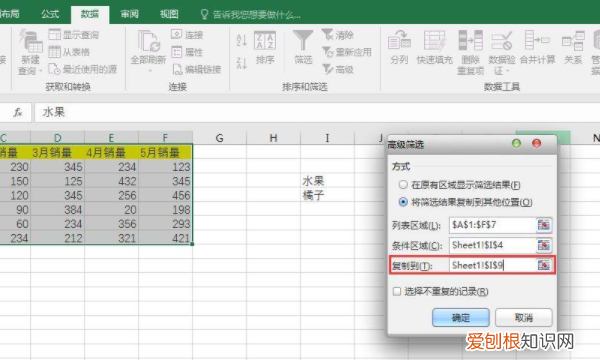Viewport: 600px width, 360px height.
Task: Switch to the 数据 (Data) tab
Action: [x=90, y=14]
